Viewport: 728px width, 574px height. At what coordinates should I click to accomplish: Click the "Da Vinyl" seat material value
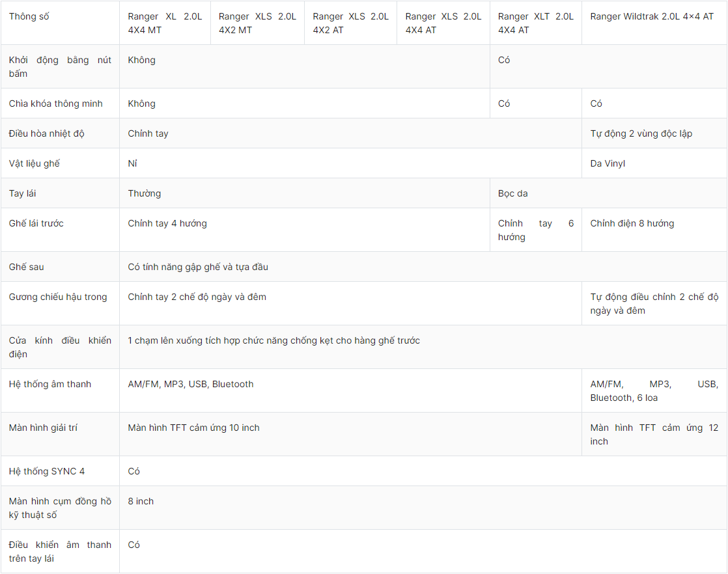608,164
